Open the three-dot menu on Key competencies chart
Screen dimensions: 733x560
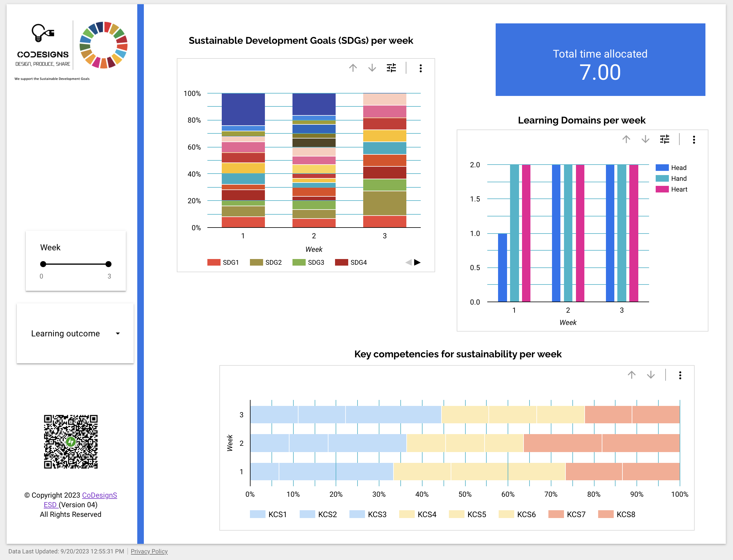coord(680,375)
